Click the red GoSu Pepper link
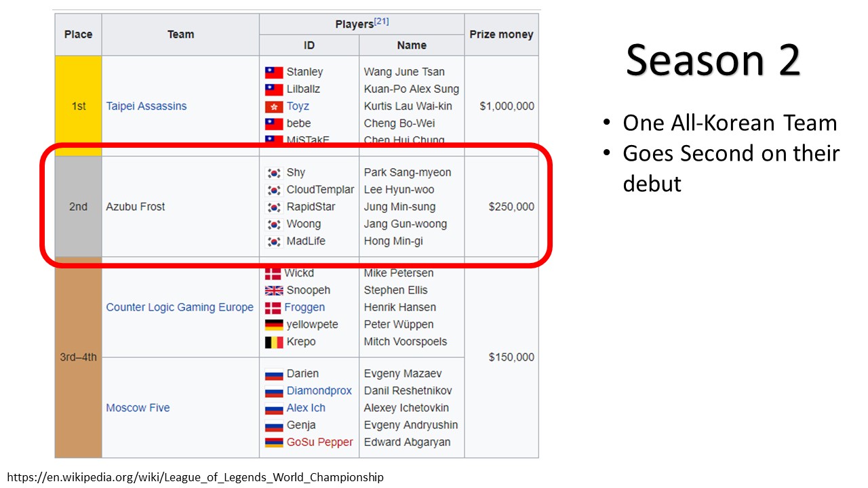Viewport: 868px width, 488px height. (319, 443)
